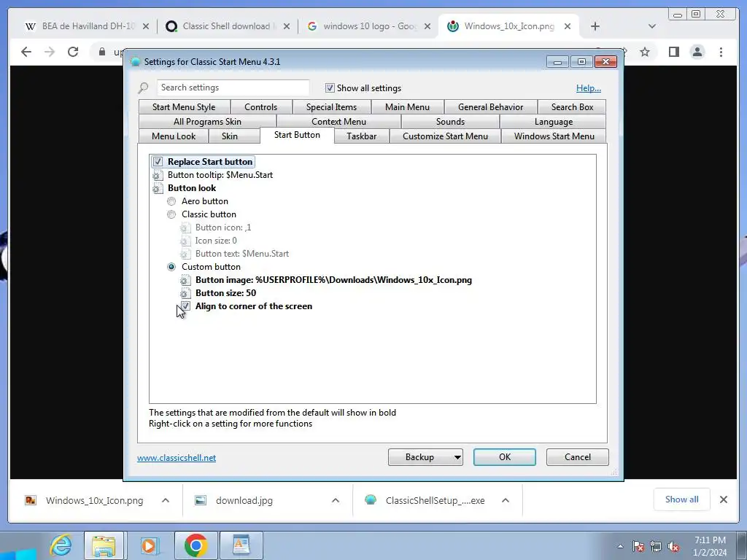The height and width of the screenshot is (560, 747).
Task: Open the Taskbar tab
Action: pyautogui.click(x=362, y=136)
